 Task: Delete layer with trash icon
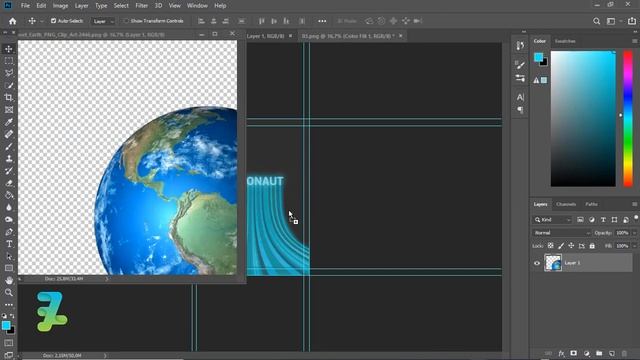point(624,353)
